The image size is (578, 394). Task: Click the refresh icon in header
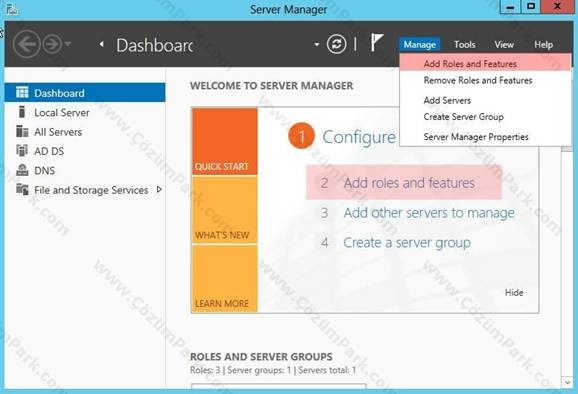336,45
